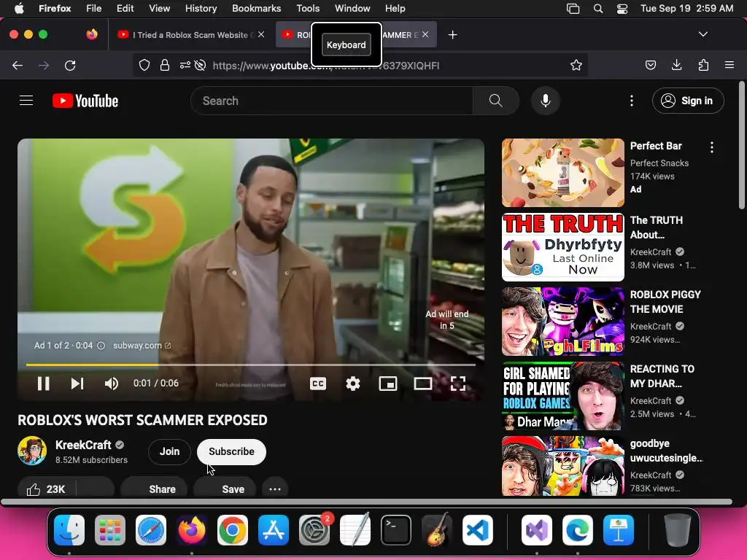Click the Sign in button
Image resolution: width=747 pixels, height=560 pixels.
pyautogui.click(x=688, y=101)
